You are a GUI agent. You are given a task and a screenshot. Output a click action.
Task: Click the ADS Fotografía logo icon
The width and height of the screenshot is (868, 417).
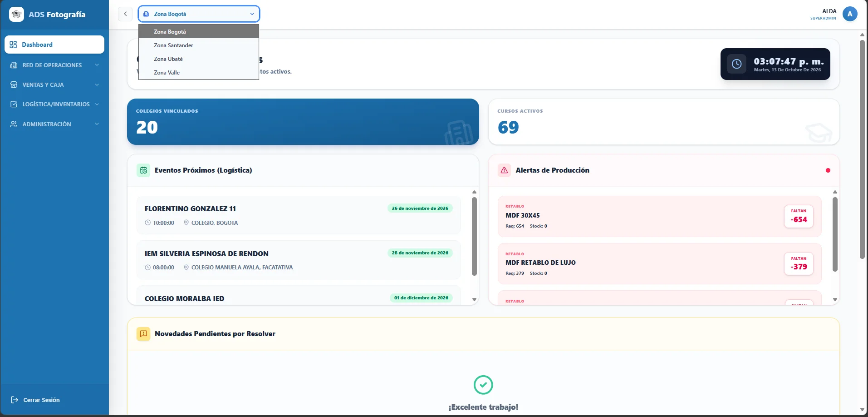16,15
